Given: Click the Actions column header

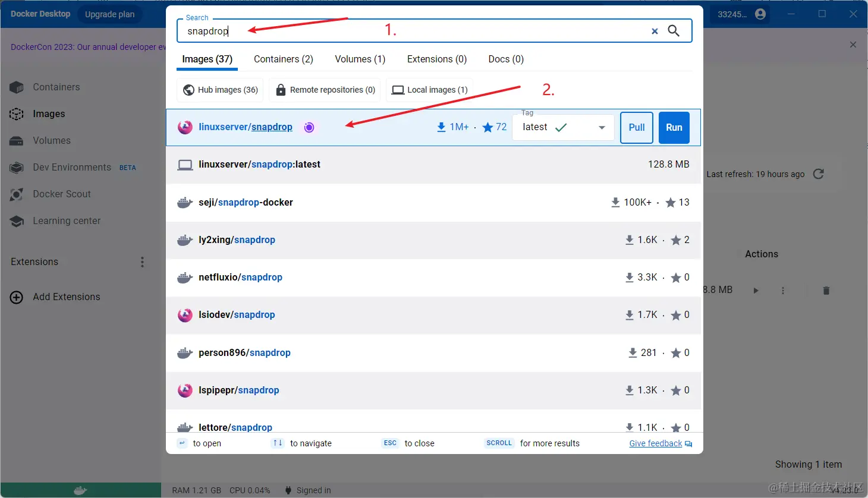Looking at the screenshot, I should (x=762, y=254).
